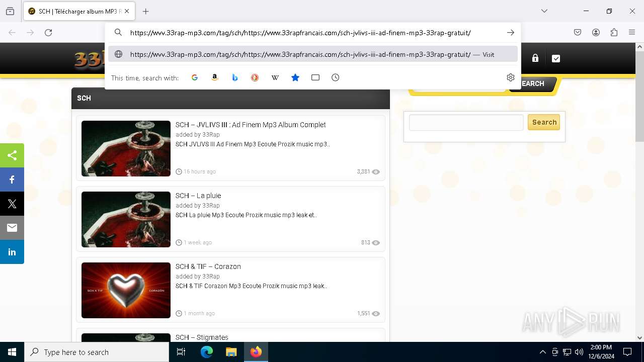
Task: Open the Windows Start menu
Action: [12, 352]
